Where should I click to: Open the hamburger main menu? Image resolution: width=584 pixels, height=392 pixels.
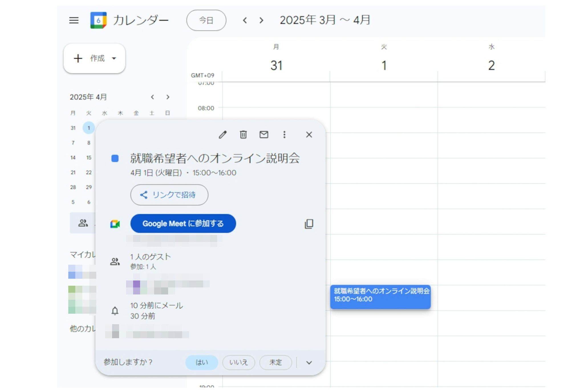pyautogui.click(x=74, y=20)
